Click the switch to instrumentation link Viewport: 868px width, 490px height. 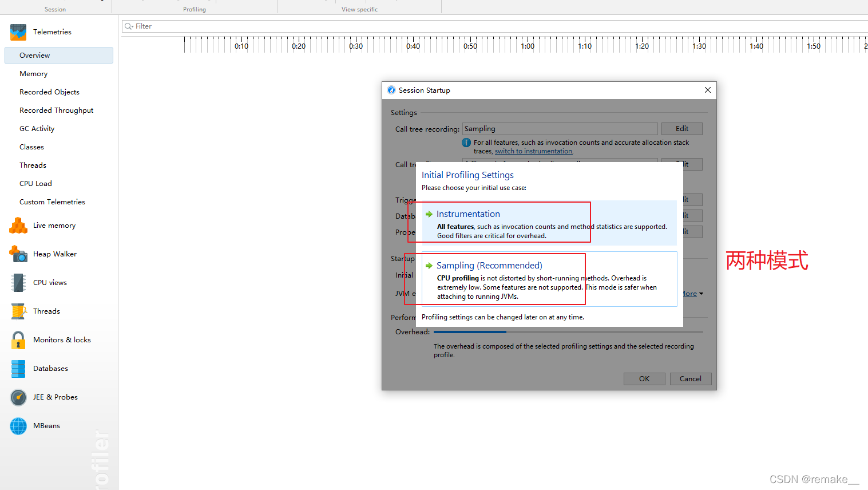[x=533, y=151]
